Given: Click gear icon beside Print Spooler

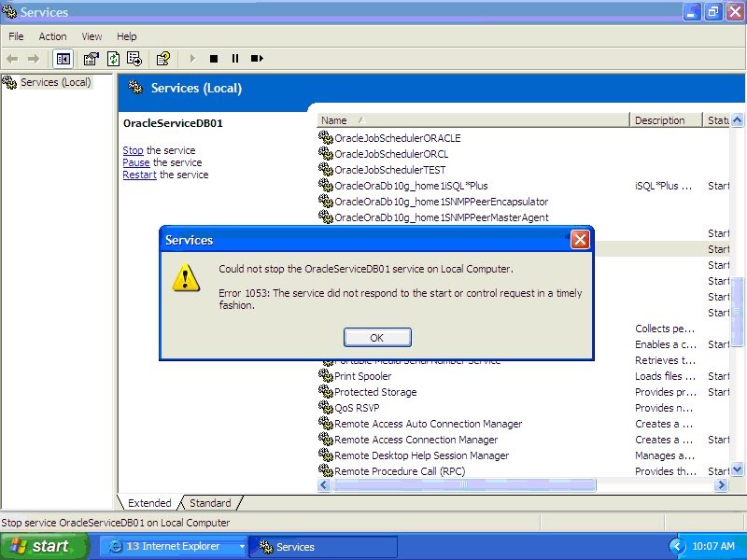Looking at the screenshot, I should click(x=325, y=376).
